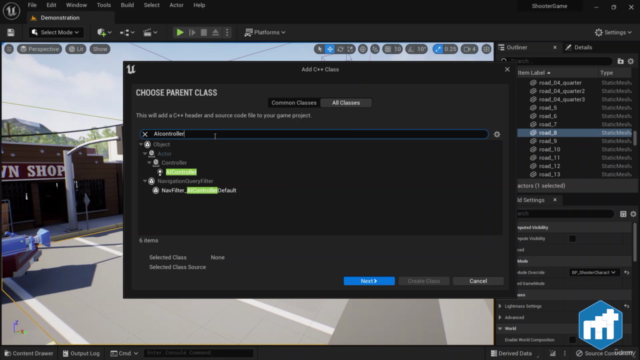The image size is (640, 360).
Task: Click the Next button
Action: click(369, 281)
